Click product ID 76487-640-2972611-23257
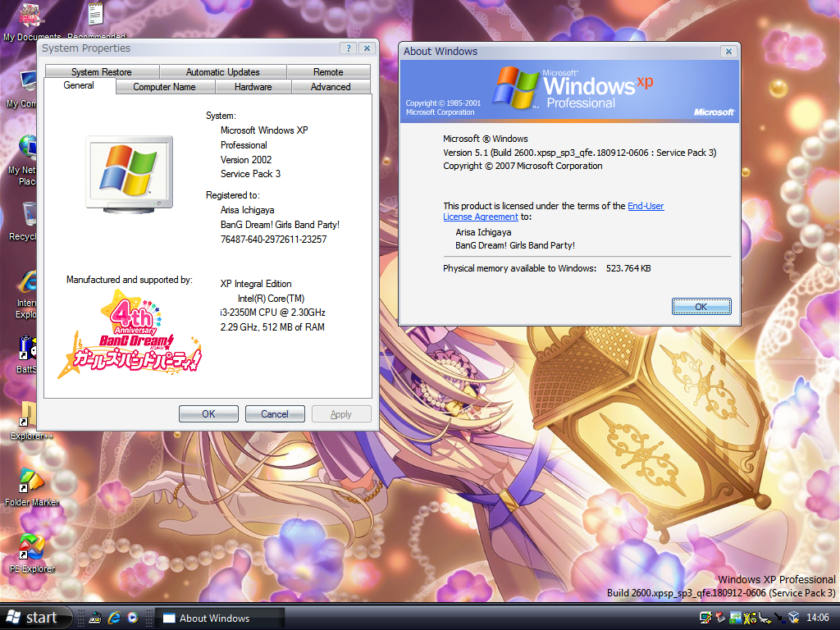Screen dimensions: 840x630 point(274,240)
